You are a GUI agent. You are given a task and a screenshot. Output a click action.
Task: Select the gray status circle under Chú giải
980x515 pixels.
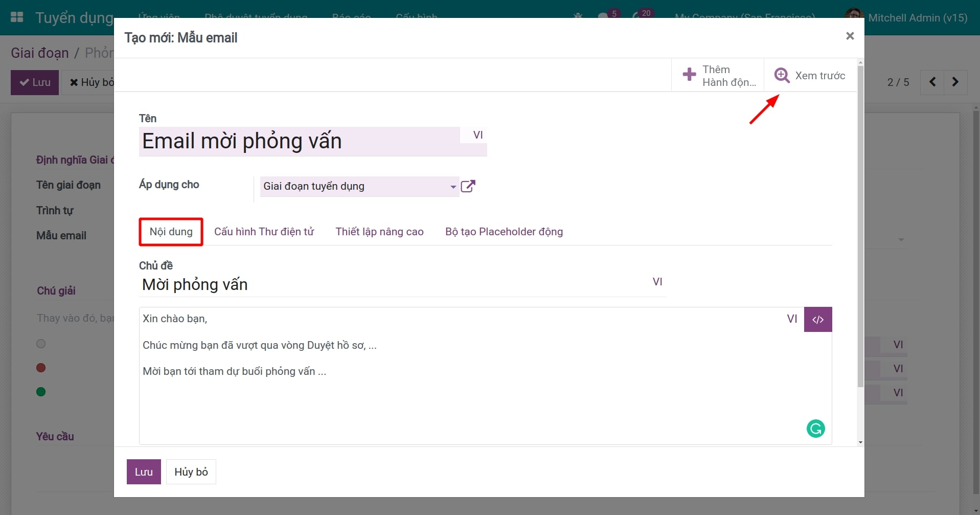click(41, 343)
